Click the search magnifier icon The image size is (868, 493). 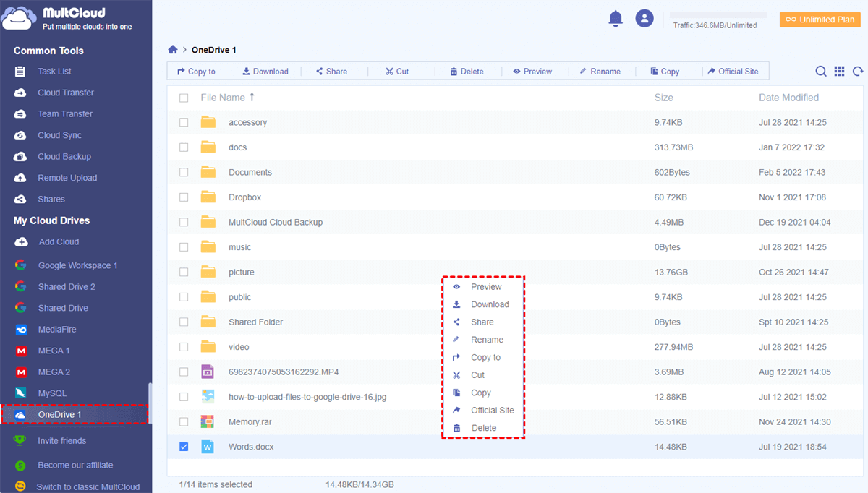821,72
